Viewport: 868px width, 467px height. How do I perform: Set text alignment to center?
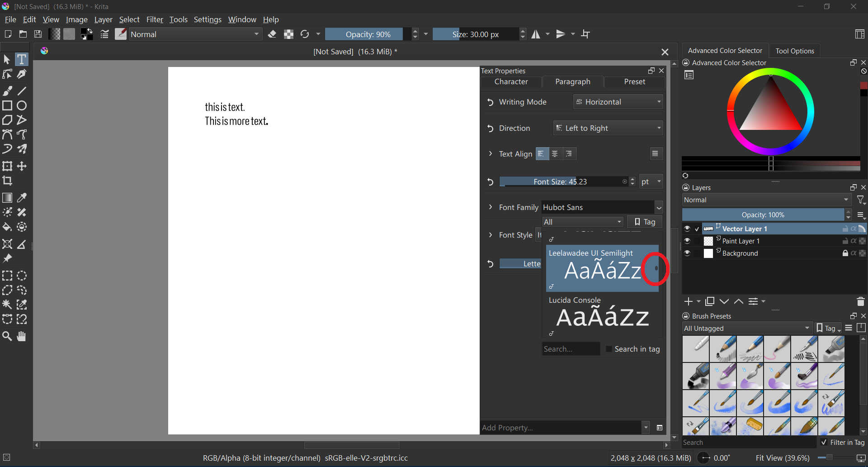click(555, 154)
